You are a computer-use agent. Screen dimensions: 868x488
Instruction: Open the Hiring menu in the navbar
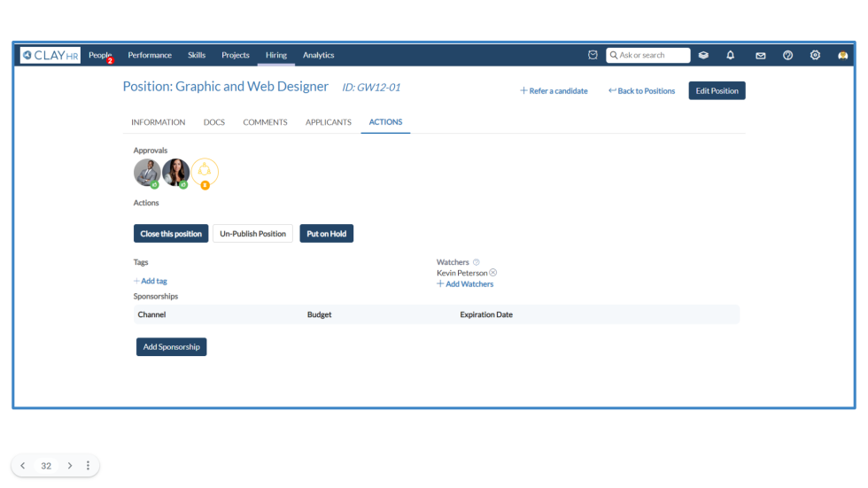(276, 55)
